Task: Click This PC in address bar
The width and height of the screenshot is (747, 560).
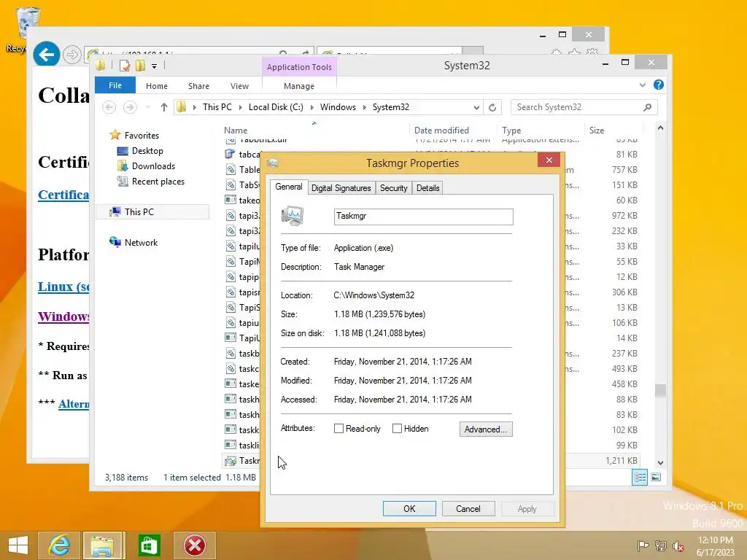Action: click(217, 107)
